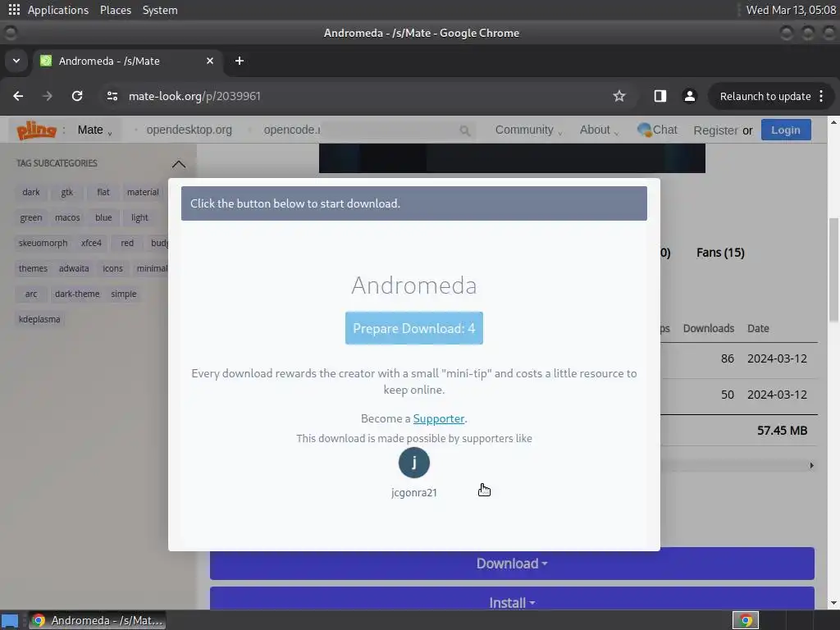
Task: Follow the Supporter link
Action: (439, 418)
